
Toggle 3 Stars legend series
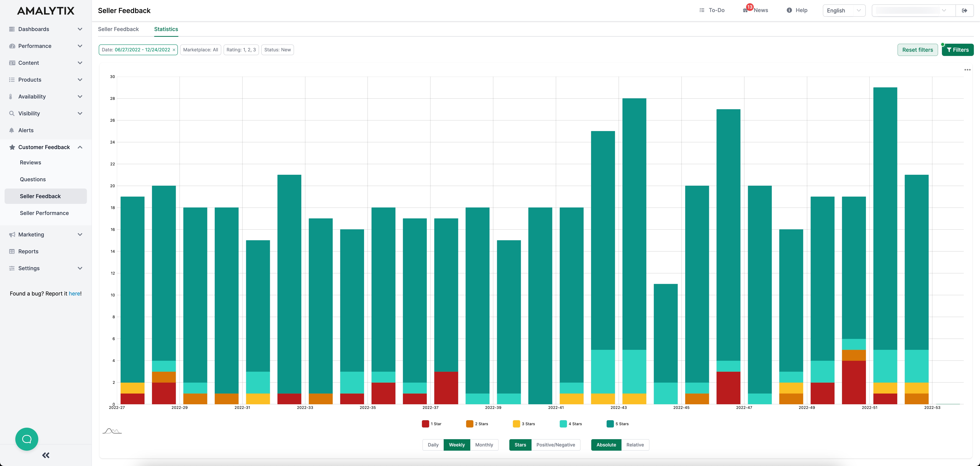(x=524, y=424)
